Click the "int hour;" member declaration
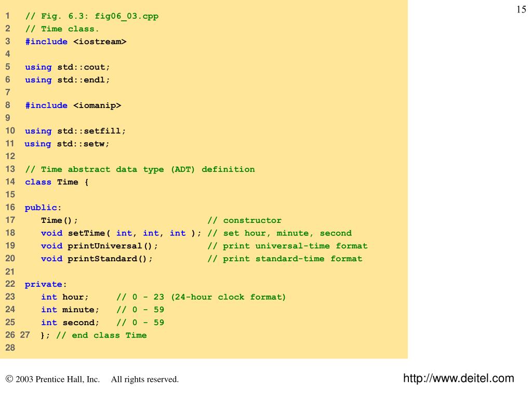This screenshot has width=532, height=399. tap(65, 297)
